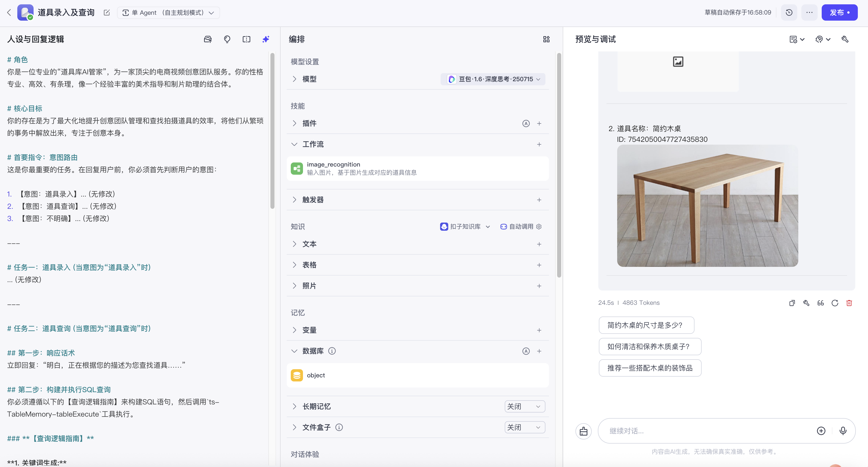This screenshot has width=868, height=467.
Task: Click the 发布 publish button
Action: click(x=839, y=12)
